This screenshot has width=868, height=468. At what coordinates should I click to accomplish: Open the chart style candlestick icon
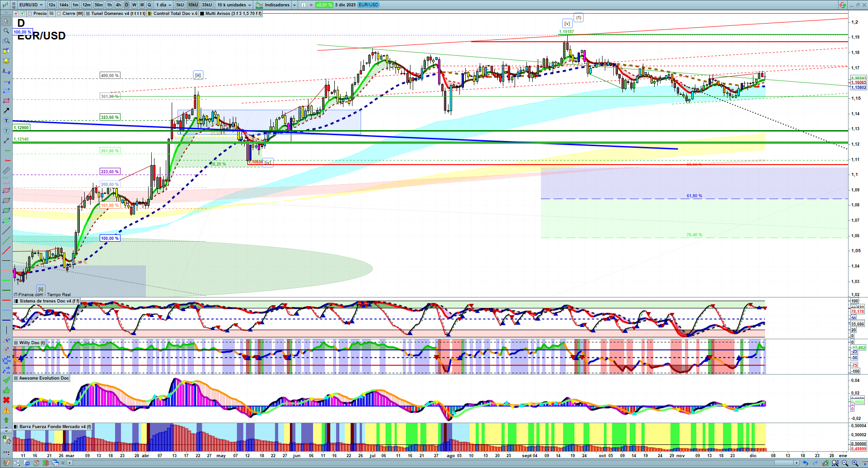6,5
